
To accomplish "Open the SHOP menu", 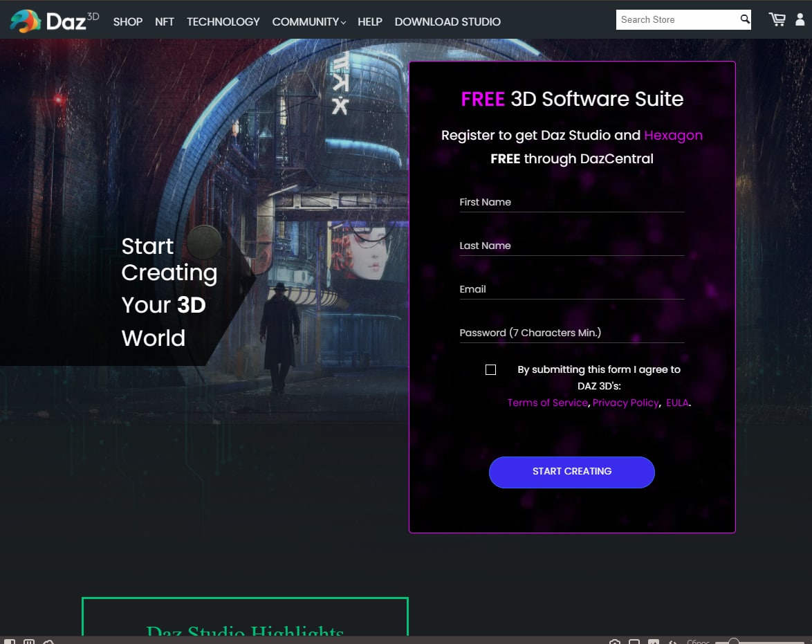I will point(128,21).
